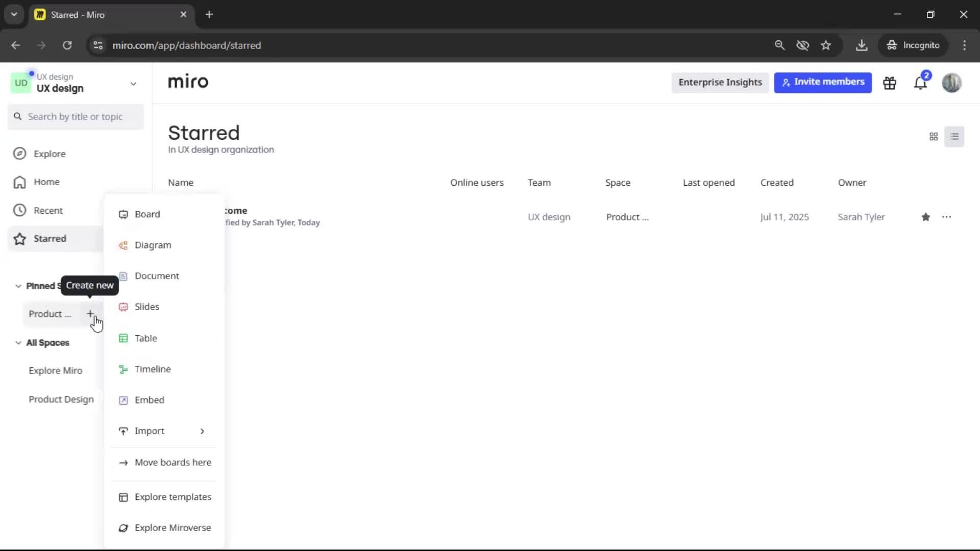This screenshot has width=980, height=551.
Task: Collapse the Pinned Spaces section
Action: (x=18, y=286)
